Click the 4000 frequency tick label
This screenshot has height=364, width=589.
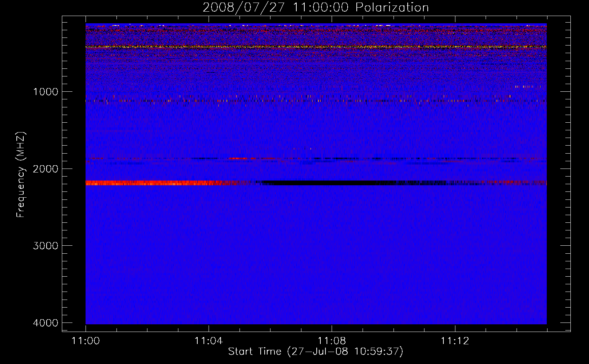click(x=46, y=323)
